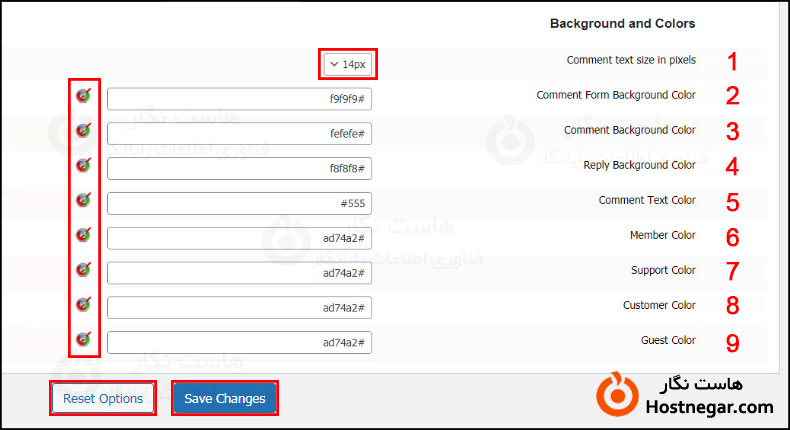Click the Guest Color input field
This screenshot has width=790, height=430.
click(x=239, y=343)
